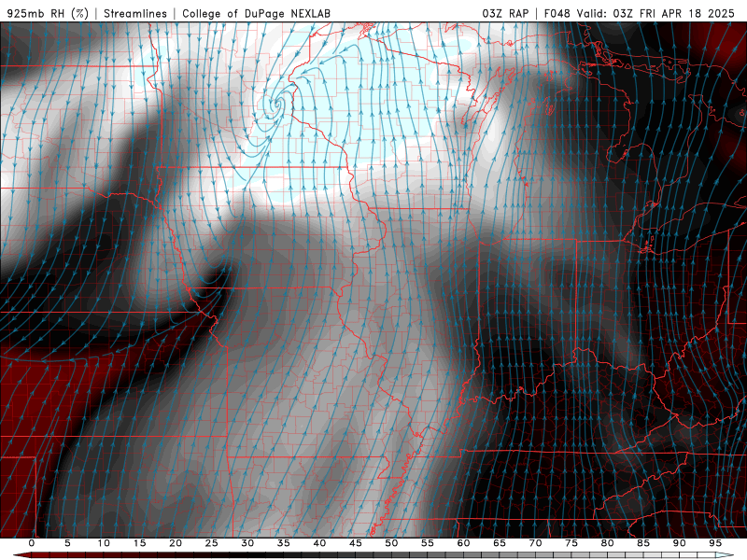Click "Valid: 03Z FRI APR 18 2025"
Screen dimensions: 747x560
[x=656, y=13]
